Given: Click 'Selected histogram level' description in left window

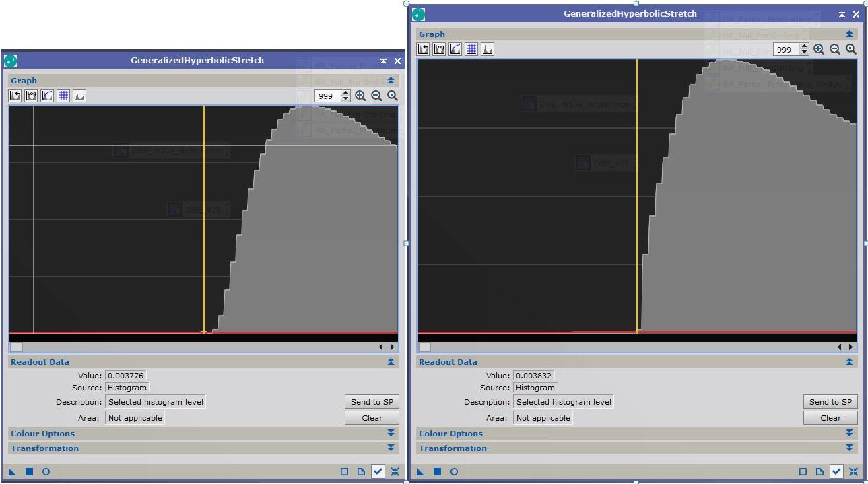Looking at the screenshot, I should [x=155, y=402].
